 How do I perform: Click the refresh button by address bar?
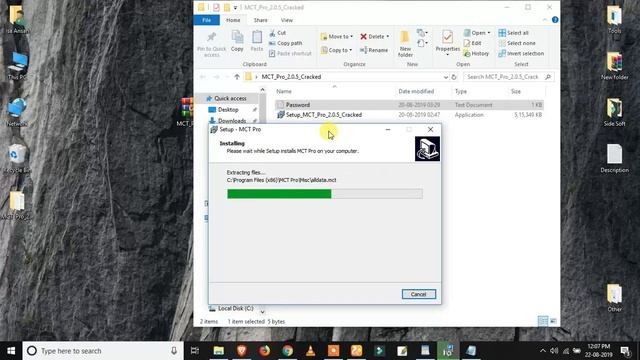454,77
